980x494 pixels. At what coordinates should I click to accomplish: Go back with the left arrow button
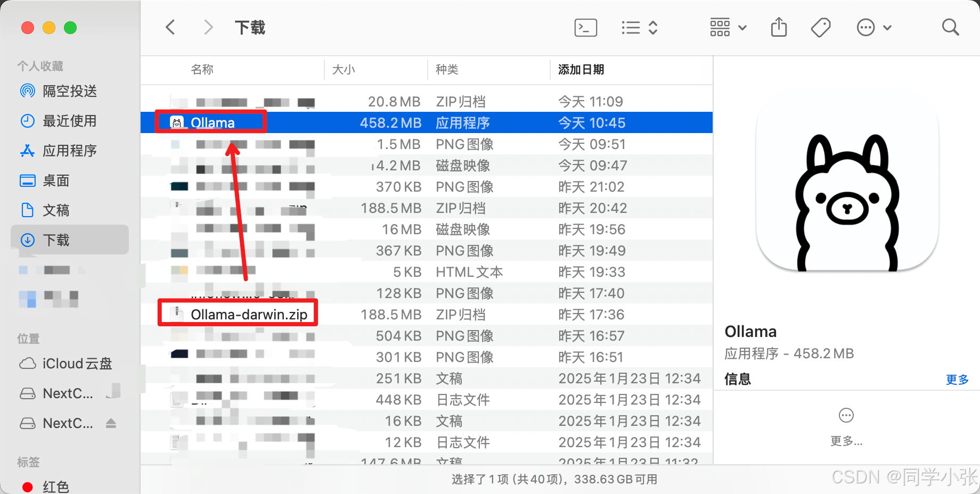(170, 27)
